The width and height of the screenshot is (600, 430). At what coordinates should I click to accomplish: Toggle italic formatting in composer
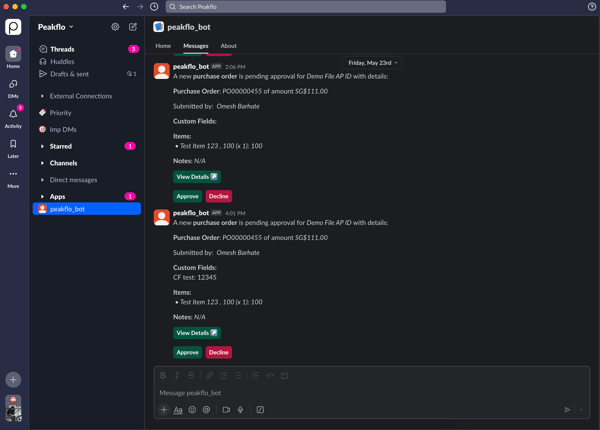point(177,375)
